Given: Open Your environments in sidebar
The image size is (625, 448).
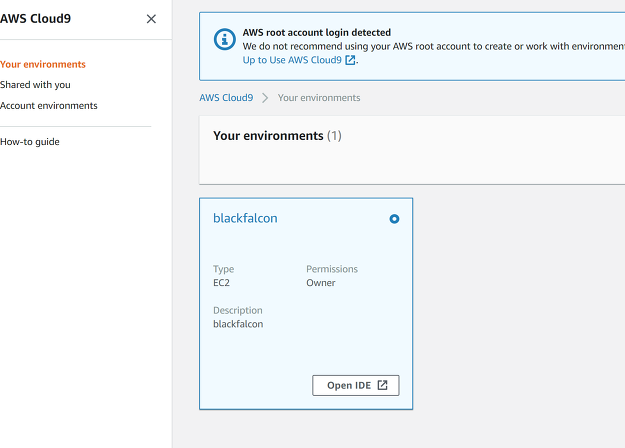Looking at the screenshot, I should pyautogui.click(x=43, y=64).
